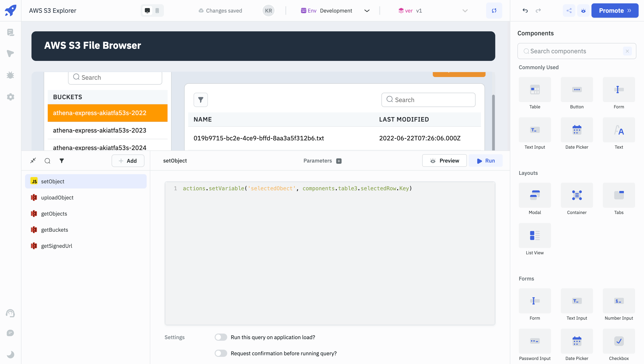644x364 pixels.
Task: Toggle Run this query on application load
Action: click(221, 337)
